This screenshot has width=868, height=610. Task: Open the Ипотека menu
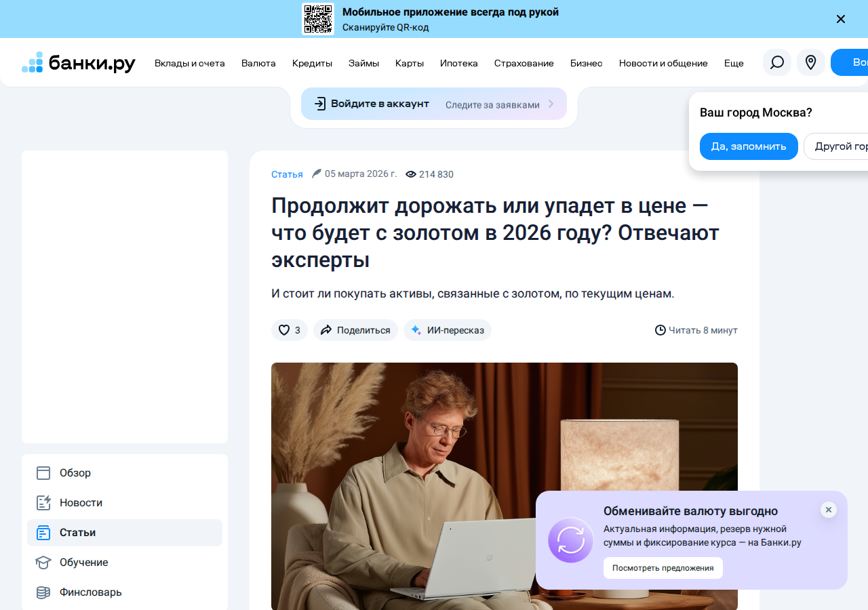click(459, 63)
